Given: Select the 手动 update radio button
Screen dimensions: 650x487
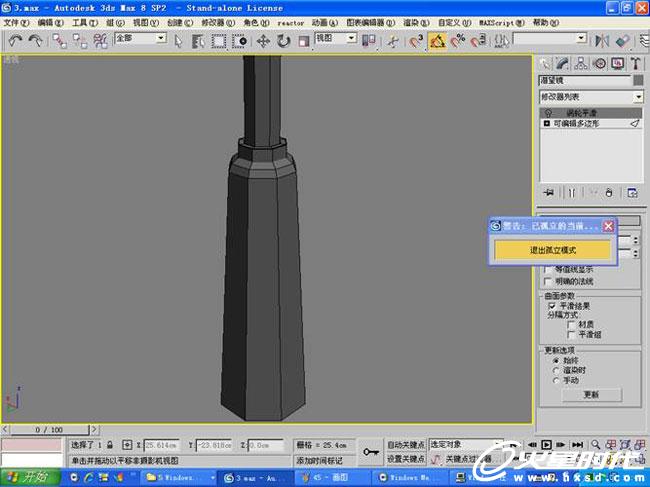Looking at the screenshot, I should (556, 380).
